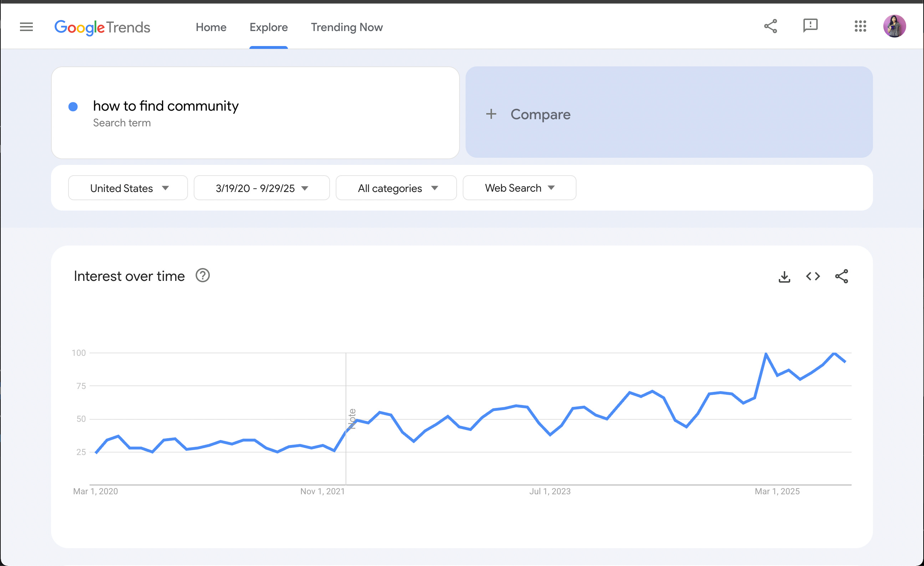This screenshot has width=924, height=566.
Task: Share the Interest over time chart
Action: 841,277
